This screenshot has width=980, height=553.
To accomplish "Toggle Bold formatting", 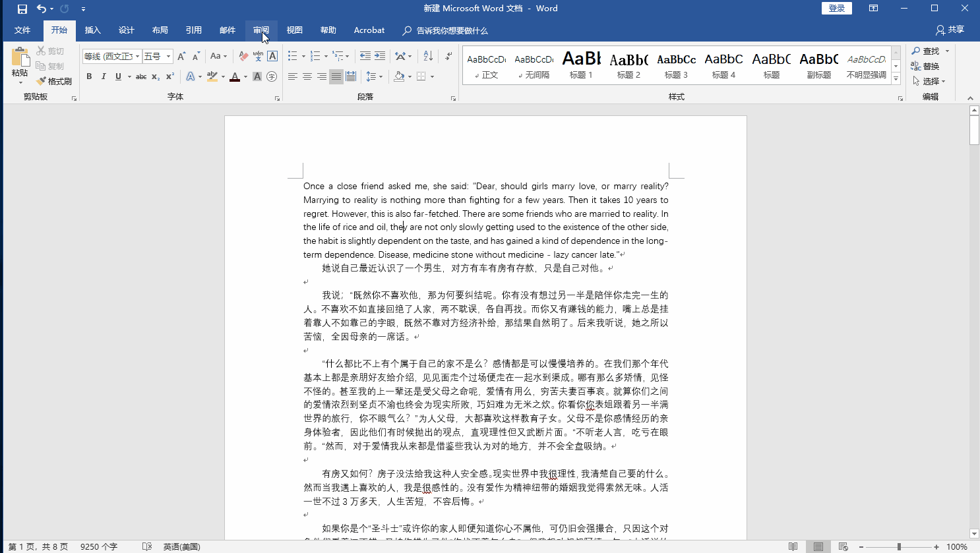I will click(89, 76).
